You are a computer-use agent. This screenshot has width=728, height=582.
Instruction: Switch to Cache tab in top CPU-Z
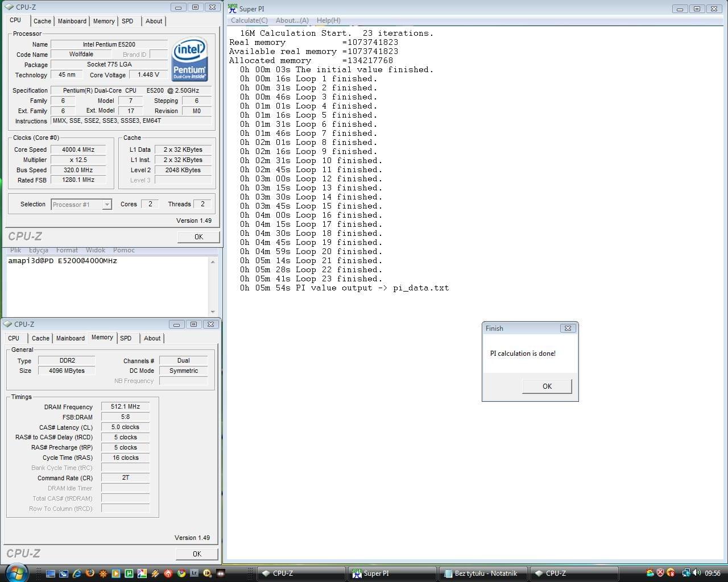pyautogui.click(x=42, y=21)
